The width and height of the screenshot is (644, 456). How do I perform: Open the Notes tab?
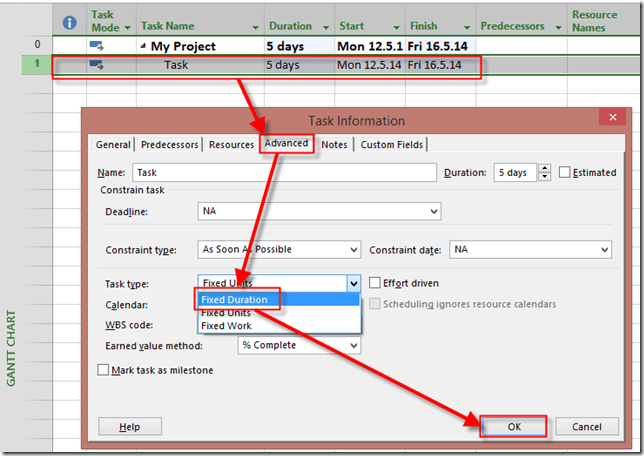coord(335,145)
